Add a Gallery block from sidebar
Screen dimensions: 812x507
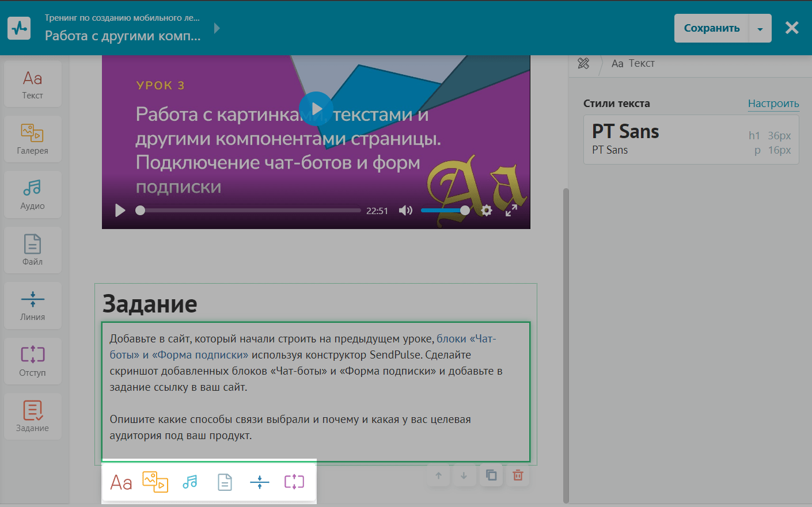point(32,139)
